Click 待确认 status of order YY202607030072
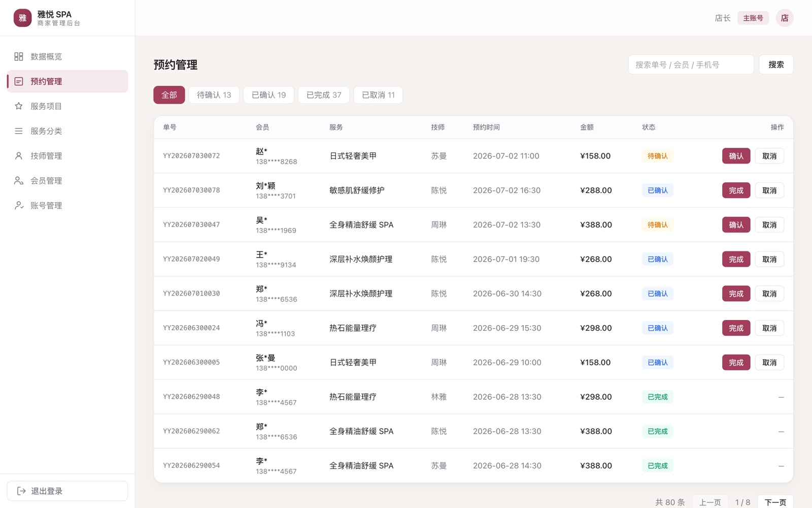Viewport: 812px width, 508px height. coord(658,156)
